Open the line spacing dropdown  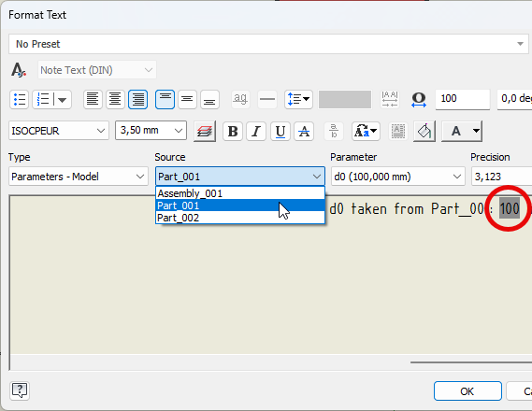pyautogui.click(x=298, y=100)
